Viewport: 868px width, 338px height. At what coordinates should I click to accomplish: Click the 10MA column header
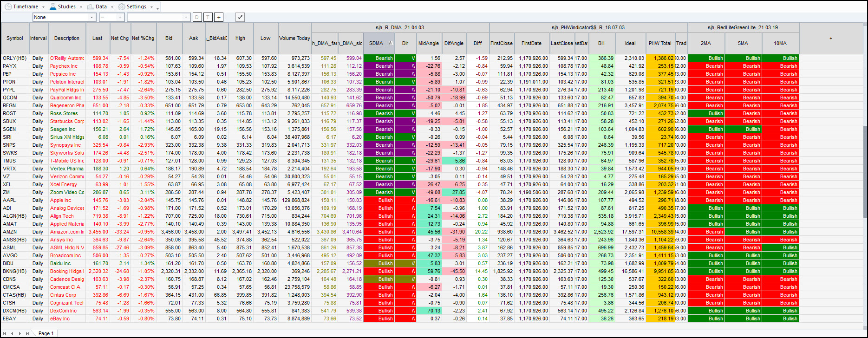click(x=780, y=43)
